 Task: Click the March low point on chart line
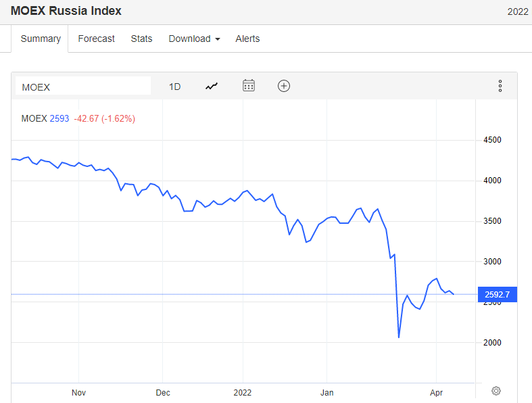pyautogui.click(x=399, y=337)
